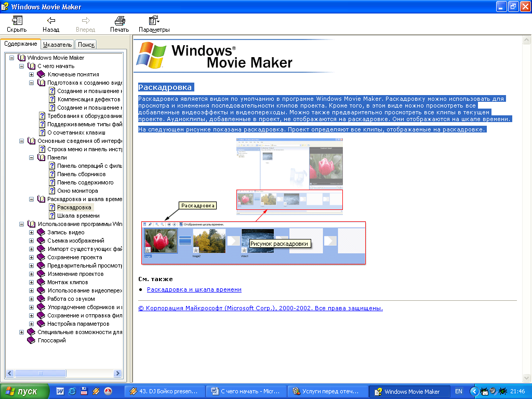532x399 pixels.
Task: Click the question page icon for Шкала времени
Action: coord(52,216)
